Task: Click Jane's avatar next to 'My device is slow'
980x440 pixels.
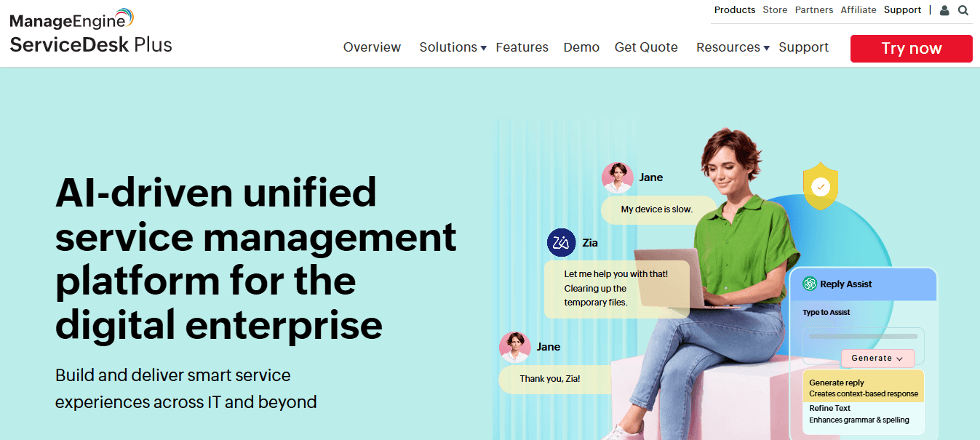Action: [618, 177]
